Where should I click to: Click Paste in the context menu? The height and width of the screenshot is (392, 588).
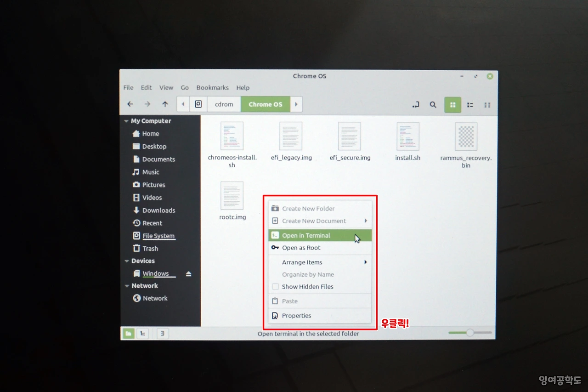(x=320, y=301)
